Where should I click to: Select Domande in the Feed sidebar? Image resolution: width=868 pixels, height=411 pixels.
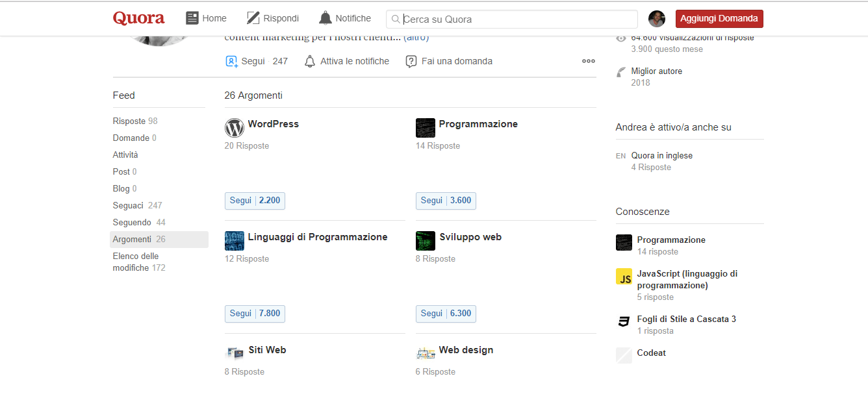(x=134, y=138)
